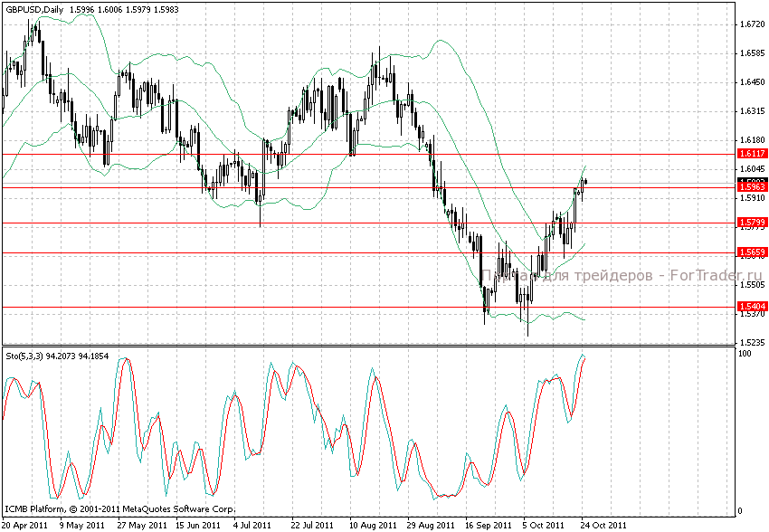Click the 10 Aug 2011 date label
The height and width of the screenshot is (532, 769).
371,524
